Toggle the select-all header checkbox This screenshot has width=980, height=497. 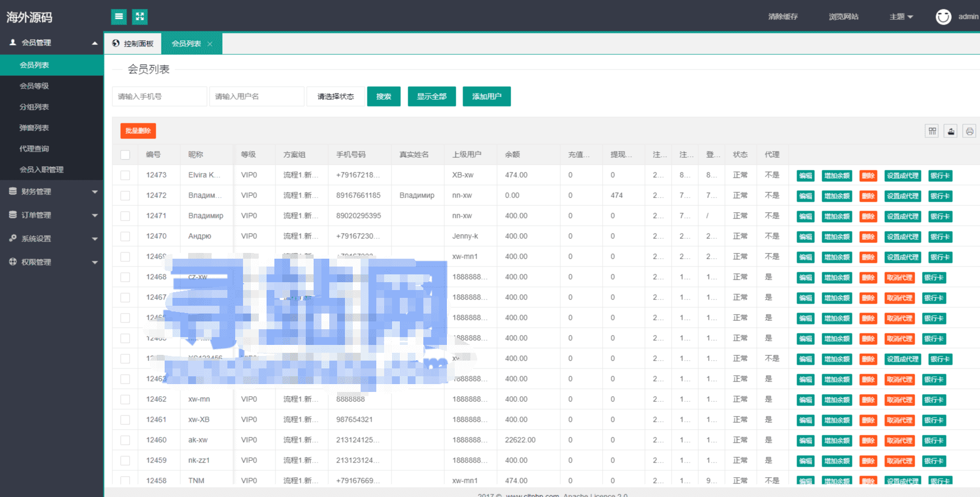pos(125,155)
